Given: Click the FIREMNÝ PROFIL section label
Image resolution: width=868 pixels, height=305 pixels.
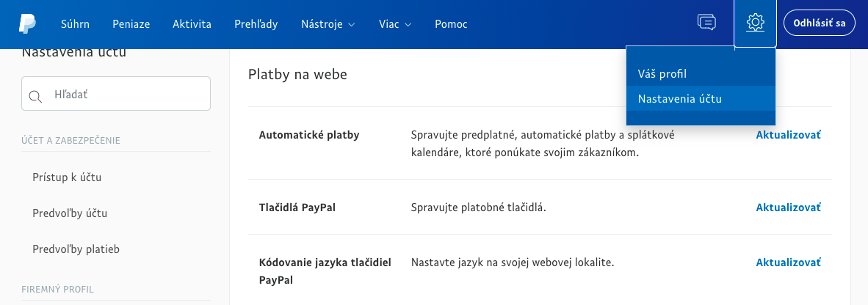Looking at the screenshot, I should click(x=57, y=290).
